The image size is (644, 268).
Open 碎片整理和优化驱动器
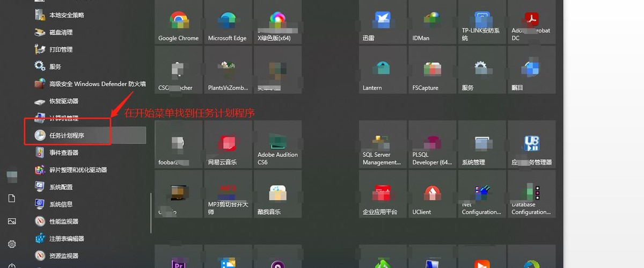[x=86, y=170]
